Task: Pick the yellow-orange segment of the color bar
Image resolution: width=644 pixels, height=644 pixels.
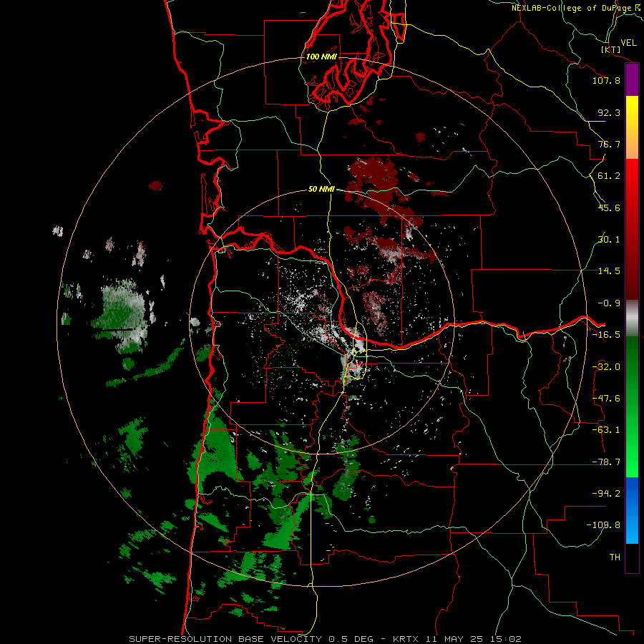Action: click(x=632, y=127)
